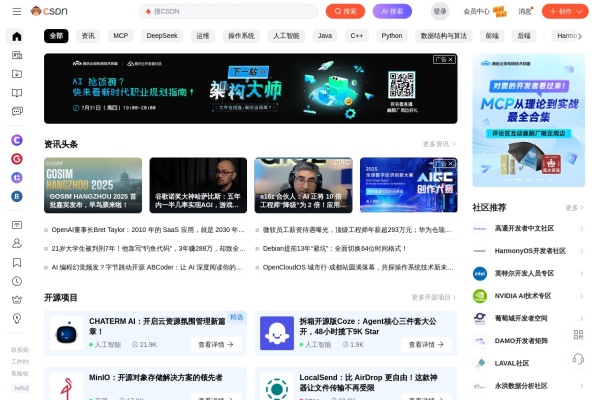
Task: Open GOSIM HANGZHOU 2025 news thumbnail
Action: coord(93,185)
